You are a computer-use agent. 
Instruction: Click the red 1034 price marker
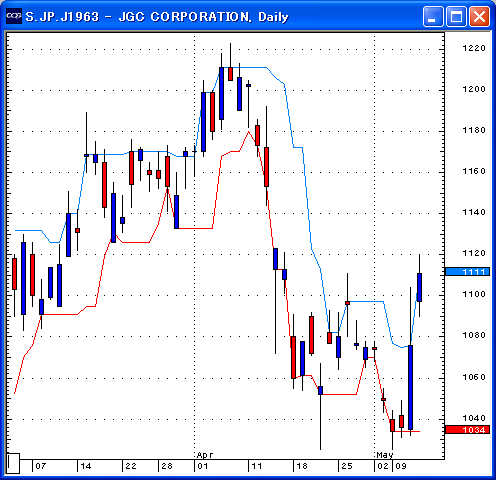467,430
